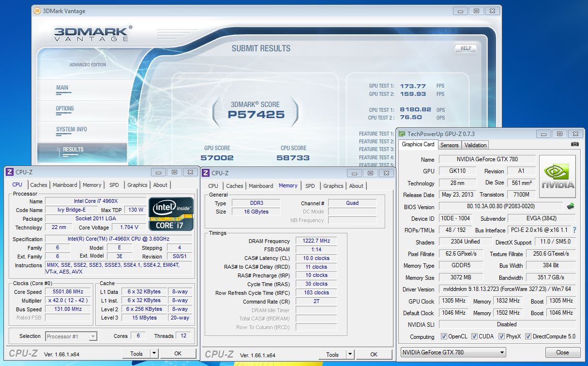Toggle DirectCompute 5.0 checkbox
588x366 pixels.
point(528,336)
